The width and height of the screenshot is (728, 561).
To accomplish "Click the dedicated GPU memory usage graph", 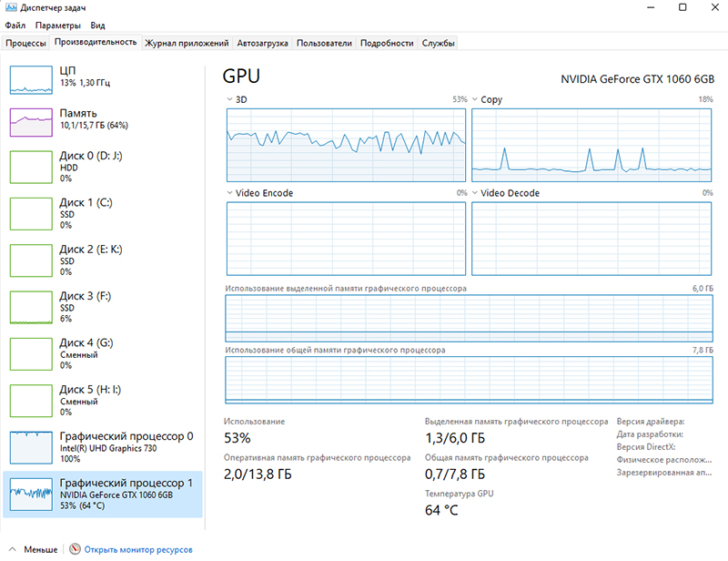I will click(x=469, y=319).
